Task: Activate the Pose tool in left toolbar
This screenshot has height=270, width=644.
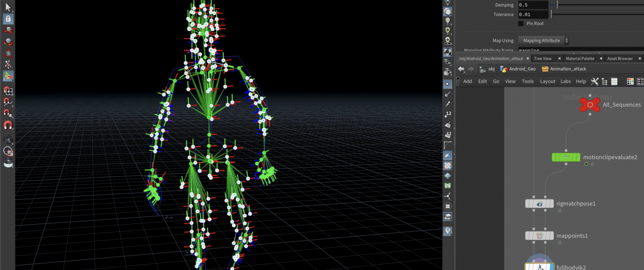Action: (x=8, y=64)
